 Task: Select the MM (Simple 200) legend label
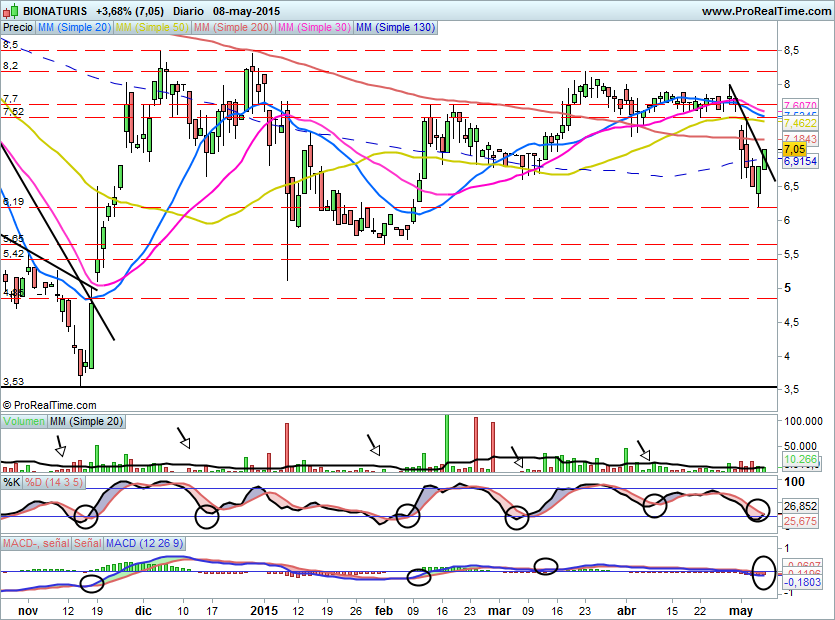[x=233, y=27]
